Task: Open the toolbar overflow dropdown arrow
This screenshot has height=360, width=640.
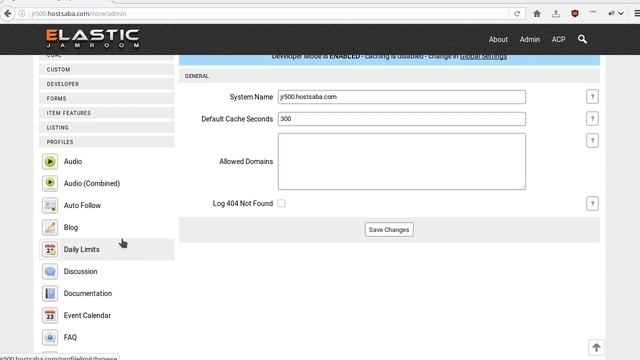Action: click(621, 13)
